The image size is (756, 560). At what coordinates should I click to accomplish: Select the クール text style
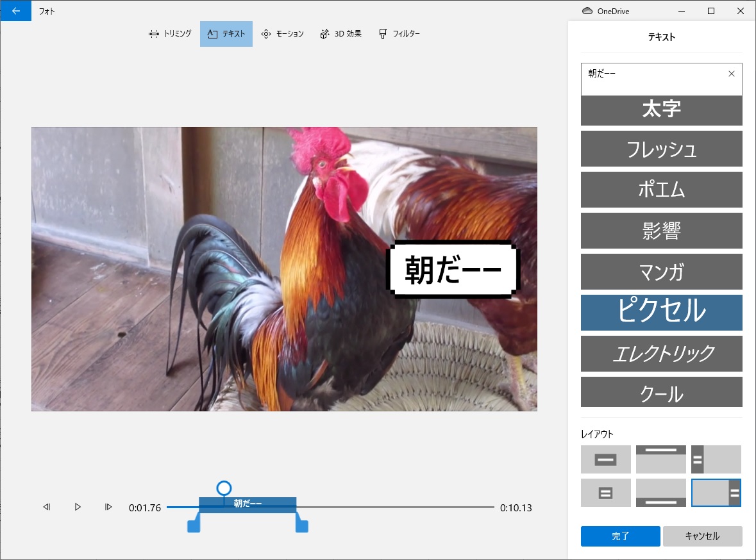tap(661, 391)
